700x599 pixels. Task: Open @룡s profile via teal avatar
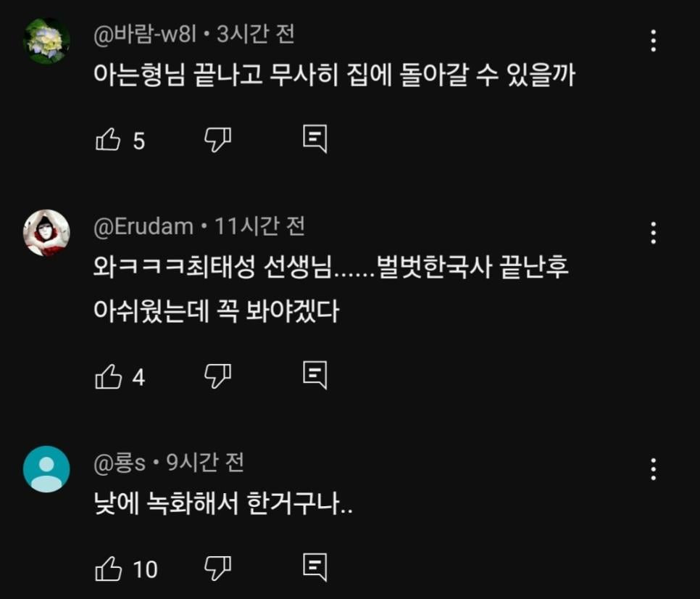(47, 469)
